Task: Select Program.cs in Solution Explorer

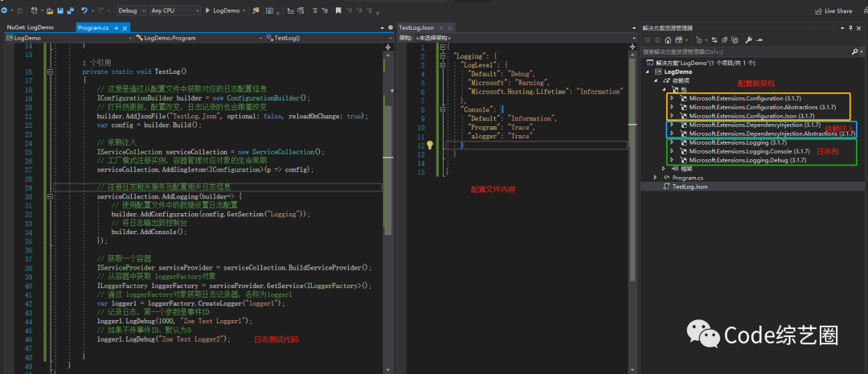Action: [x=687, y=178]
